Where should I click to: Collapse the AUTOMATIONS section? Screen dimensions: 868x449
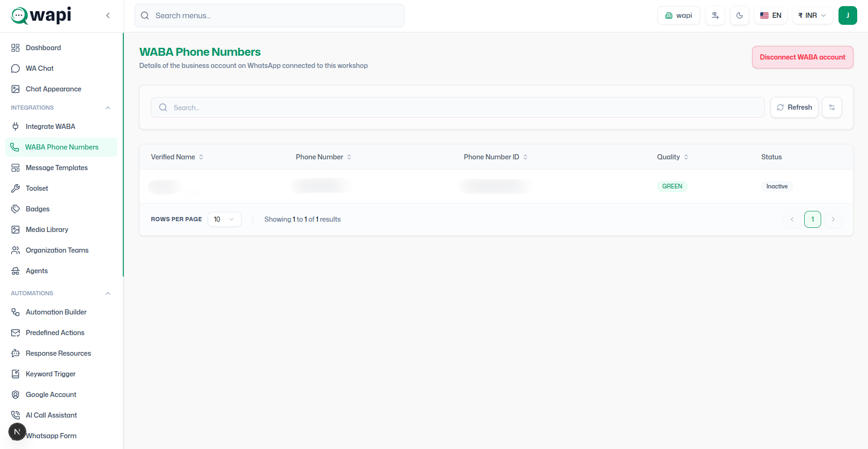pos(108,293)
